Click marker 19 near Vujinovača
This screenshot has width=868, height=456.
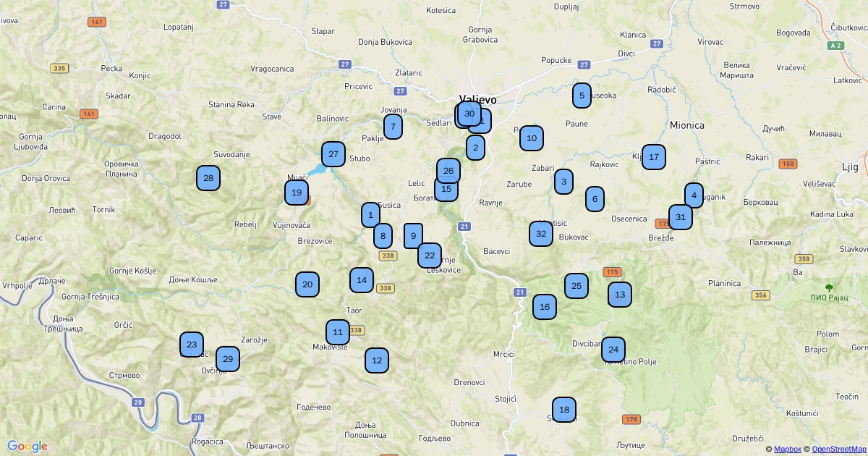(x=296, y=193)
